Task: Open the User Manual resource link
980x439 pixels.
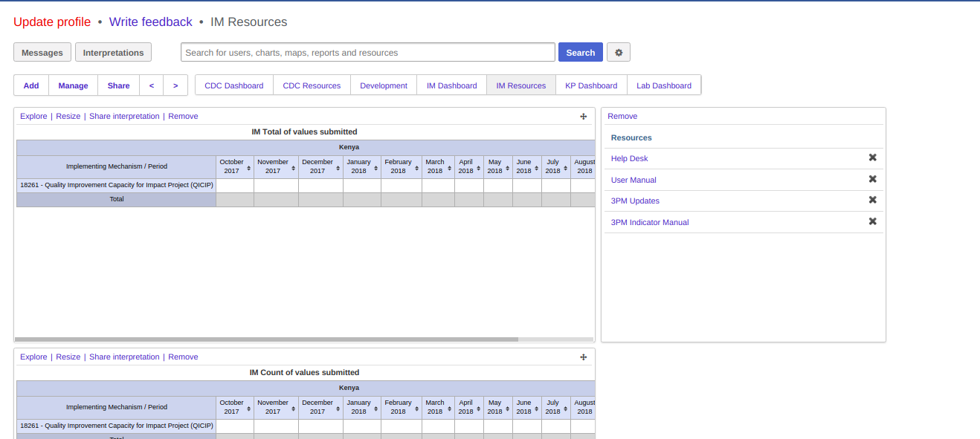Action: click(634, 180)
